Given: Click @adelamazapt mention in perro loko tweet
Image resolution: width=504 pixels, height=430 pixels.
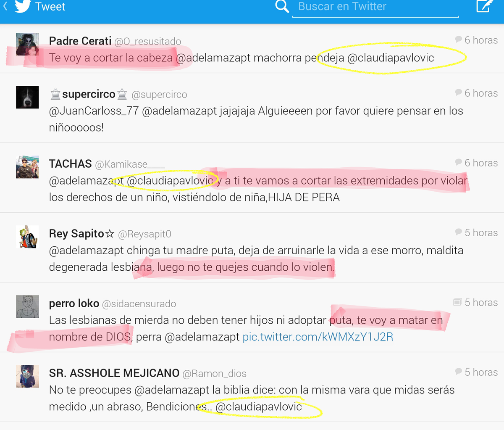Looking at the screenshot, I should click(202, 337).
